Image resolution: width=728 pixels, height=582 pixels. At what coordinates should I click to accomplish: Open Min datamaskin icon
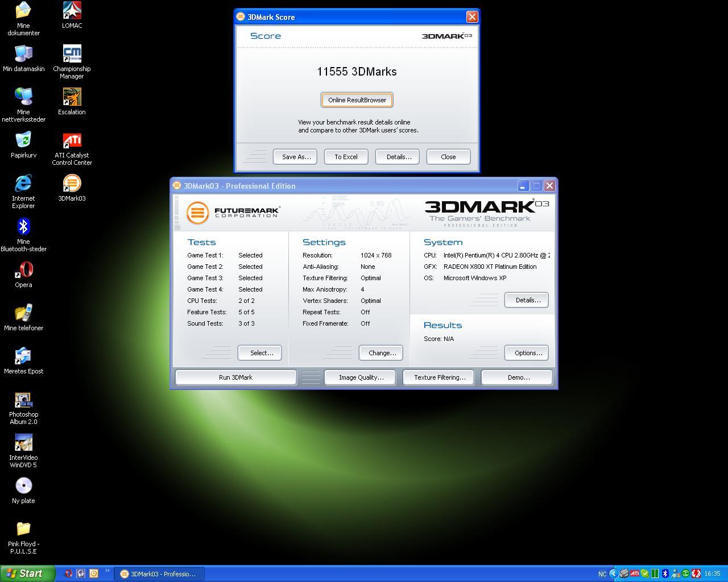tap(23, 59)
